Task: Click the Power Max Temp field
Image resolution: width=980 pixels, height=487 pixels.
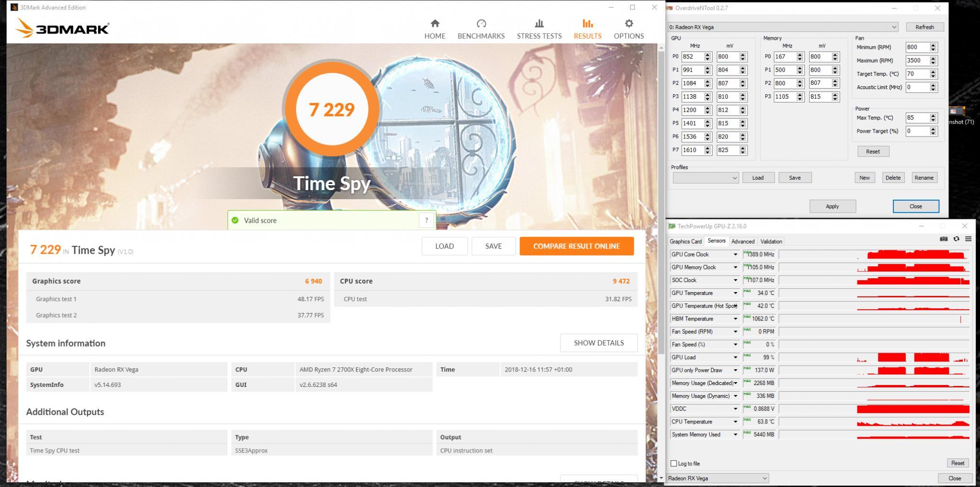Action: tap(917, 118)
